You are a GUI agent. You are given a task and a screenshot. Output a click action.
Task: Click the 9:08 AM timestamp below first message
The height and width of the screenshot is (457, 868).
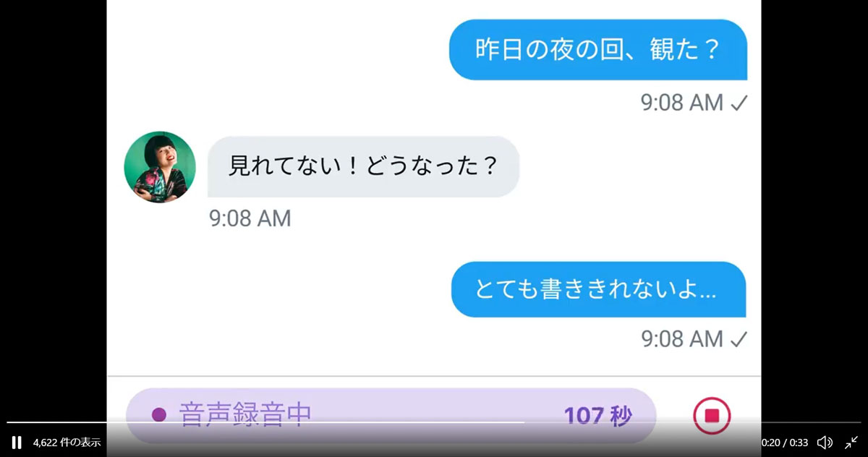[682, 103]
